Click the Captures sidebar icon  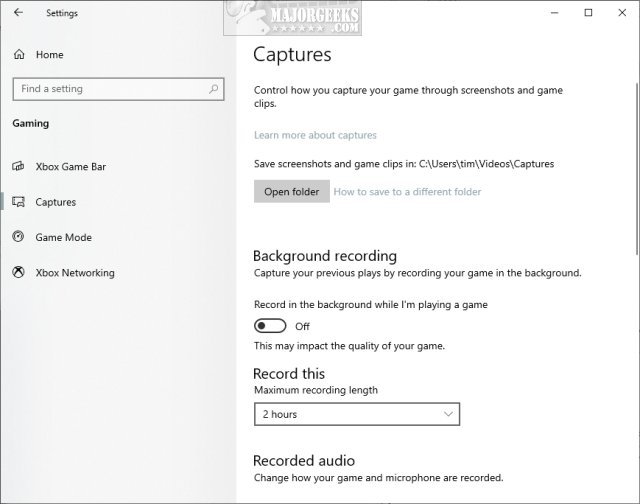tap(19, 202)
